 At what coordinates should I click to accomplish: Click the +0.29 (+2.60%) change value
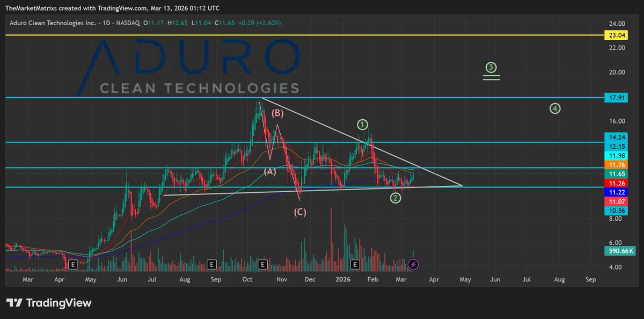pyautogui.click(x=259, y=23)
